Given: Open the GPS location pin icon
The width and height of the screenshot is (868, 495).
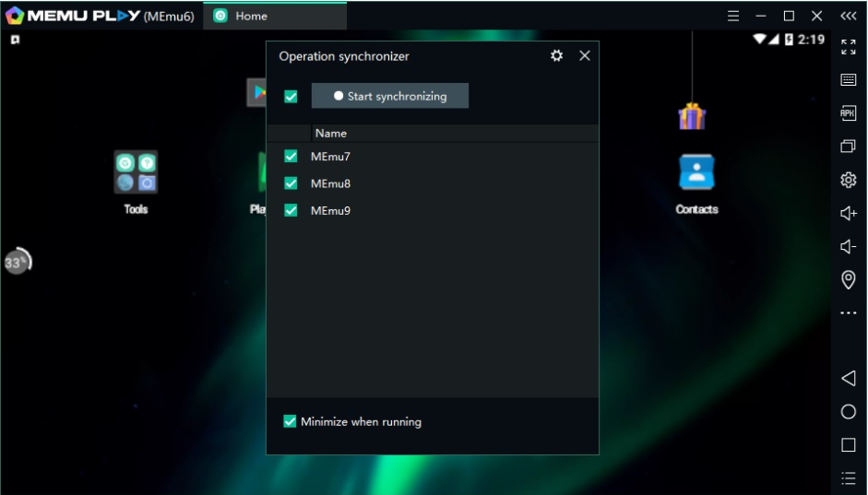Looking at the screenshot, I should (849, 279).
